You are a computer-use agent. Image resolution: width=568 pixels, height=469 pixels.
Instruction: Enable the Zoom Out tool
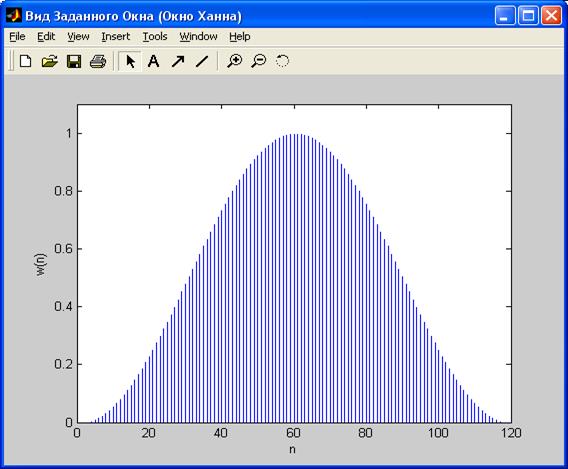pos(259,61)
